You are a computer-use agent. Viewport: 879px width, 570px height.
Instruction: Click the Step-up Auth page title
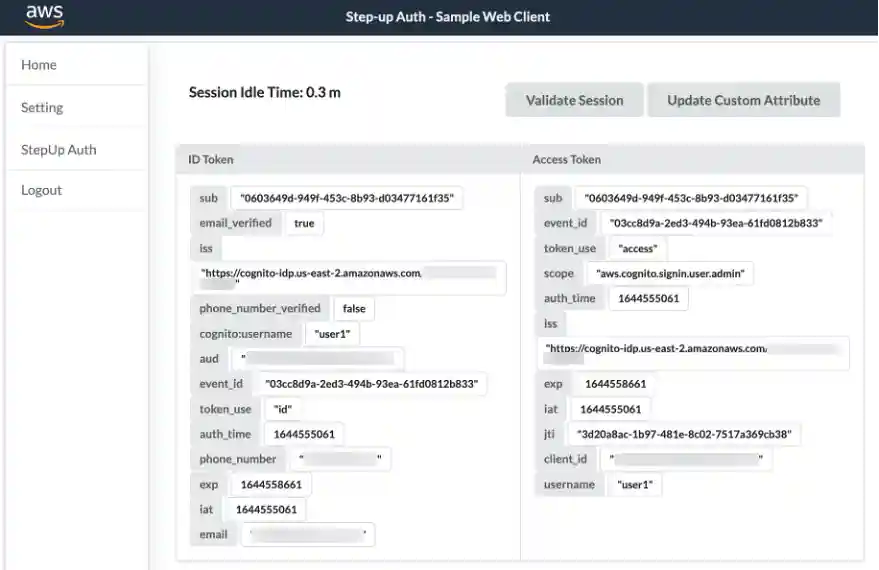[447, 17]
